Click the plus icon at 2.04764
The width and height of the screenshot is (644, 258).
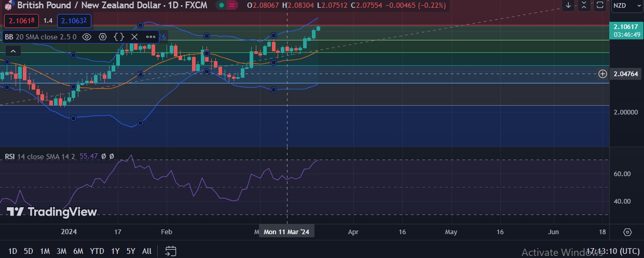pyautogui.click(x=602, y=74)
